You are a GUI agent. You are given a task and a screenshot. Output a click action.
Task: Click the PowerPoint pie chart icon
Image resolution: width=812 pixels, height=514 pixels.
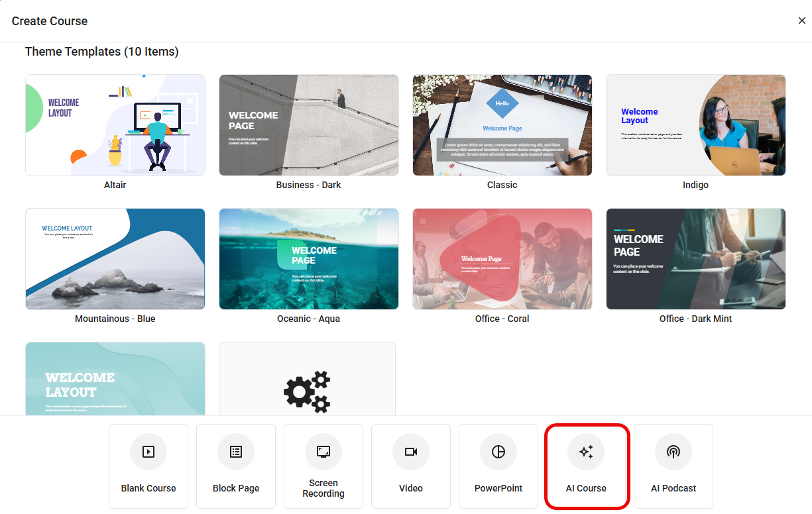(x=498, y=452)
